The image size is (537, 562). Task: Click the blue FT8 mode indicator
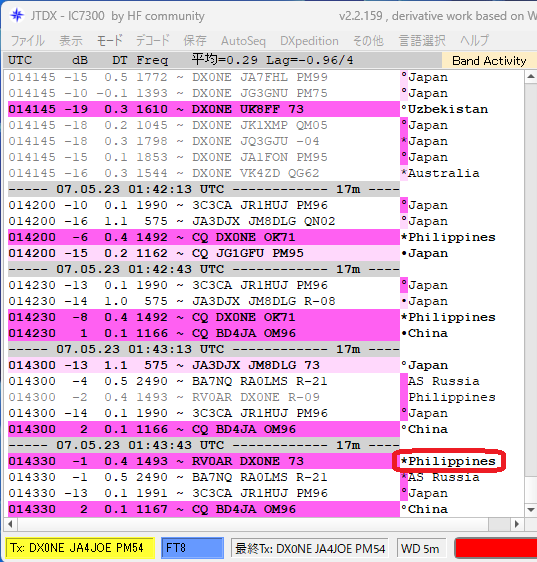(x=192, y=548)
